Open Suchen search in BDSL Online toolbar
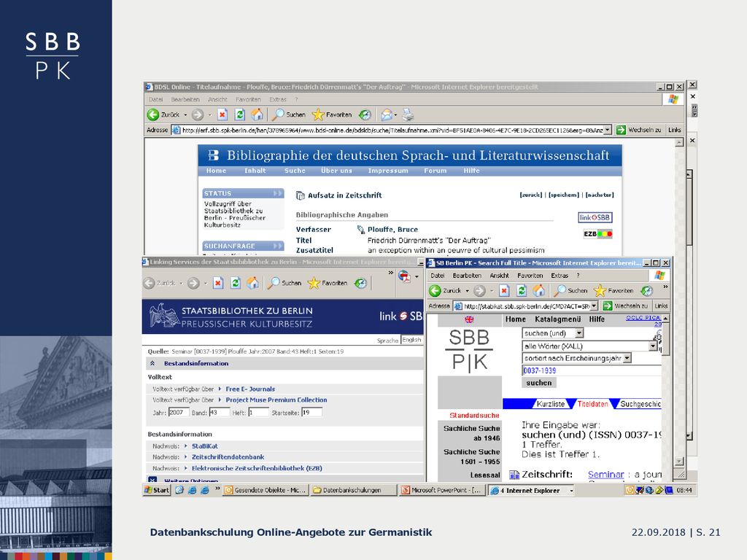Viewport: 747px width, 560px height. click(x=289, y=114)
